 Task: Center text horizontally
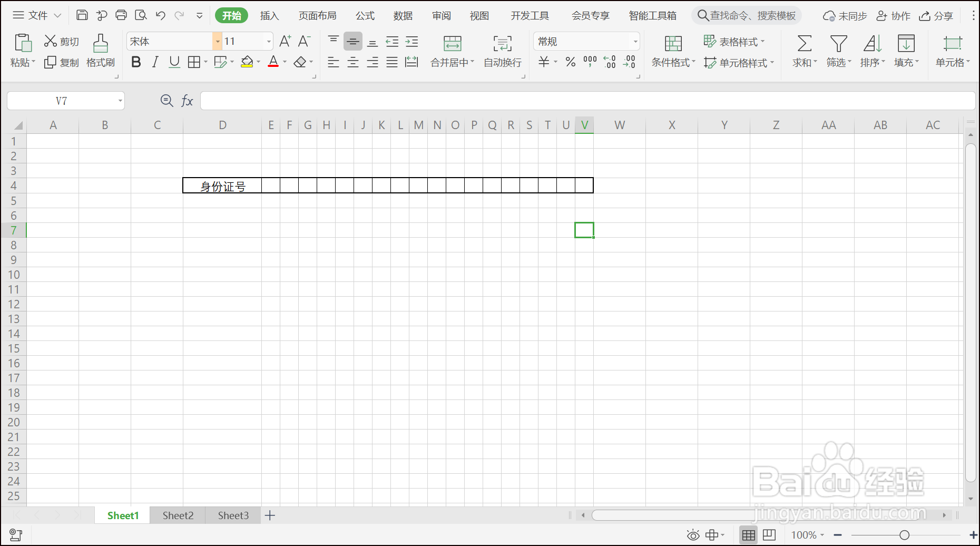[x=353, y=62]
